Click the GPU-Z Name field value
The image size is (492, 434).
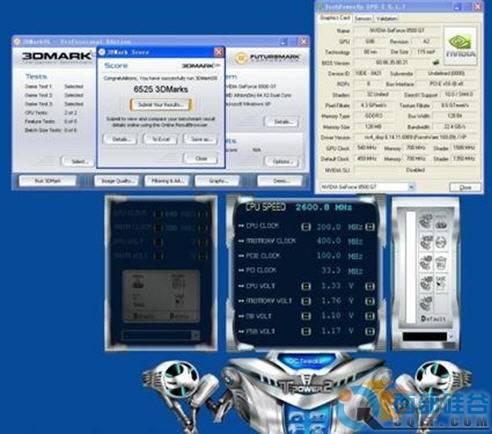(x=397, y=30)
